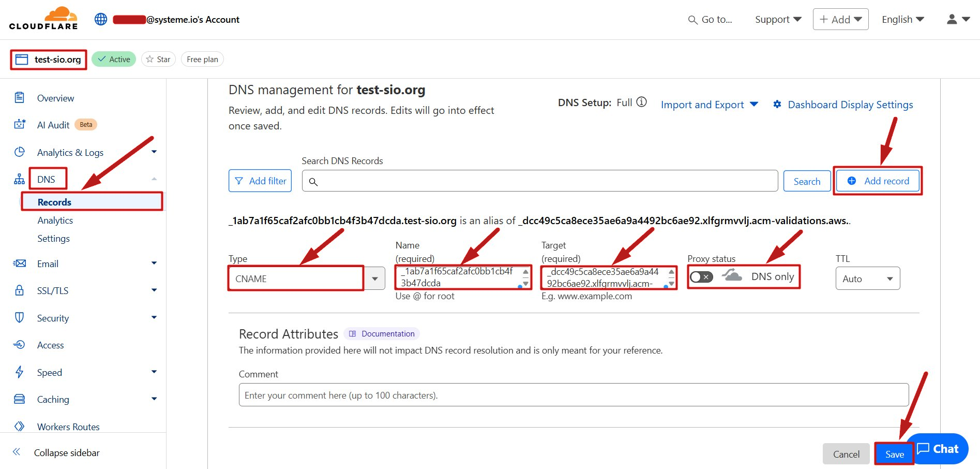Expand the Analytics & Logs sidebar section
Image resolution: width=980 pixels, height=469 pixels.
[x=154, y=152]
